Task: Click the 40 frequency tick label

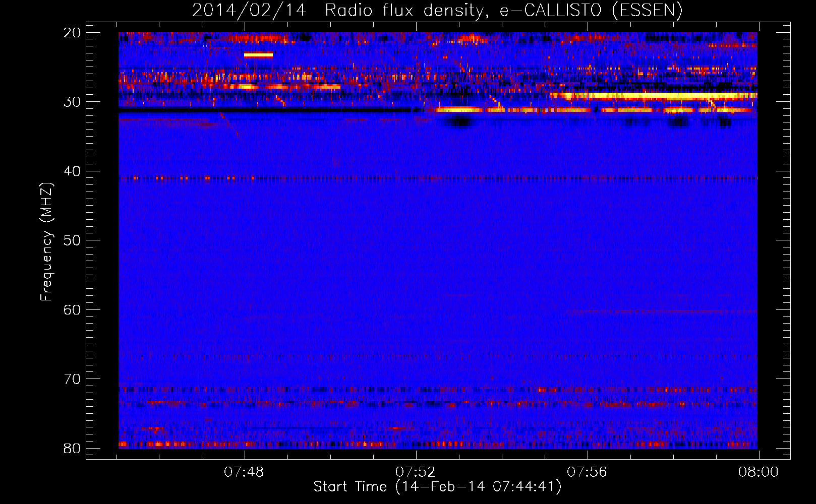Action: coord(72,171)
